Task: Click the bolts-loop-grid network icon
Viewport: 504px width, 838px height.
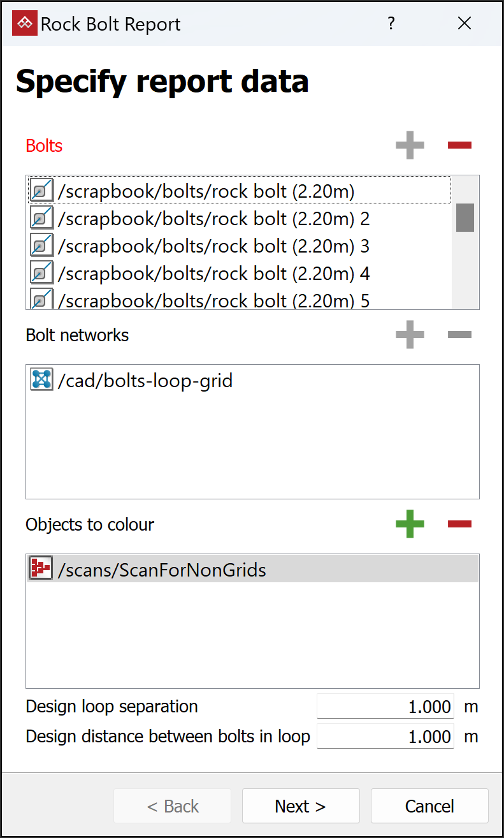Action: coord(41,380)
